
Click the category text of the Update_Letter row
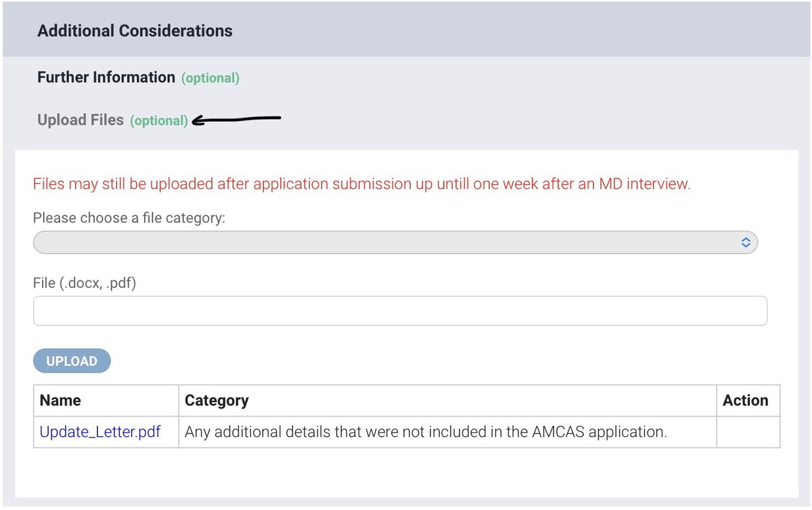pos(426,431)
